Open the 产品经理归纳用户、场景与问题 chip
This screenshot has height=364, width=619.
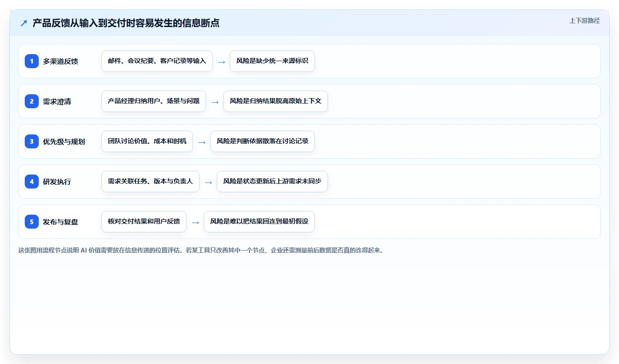click(x=154, y=101)
